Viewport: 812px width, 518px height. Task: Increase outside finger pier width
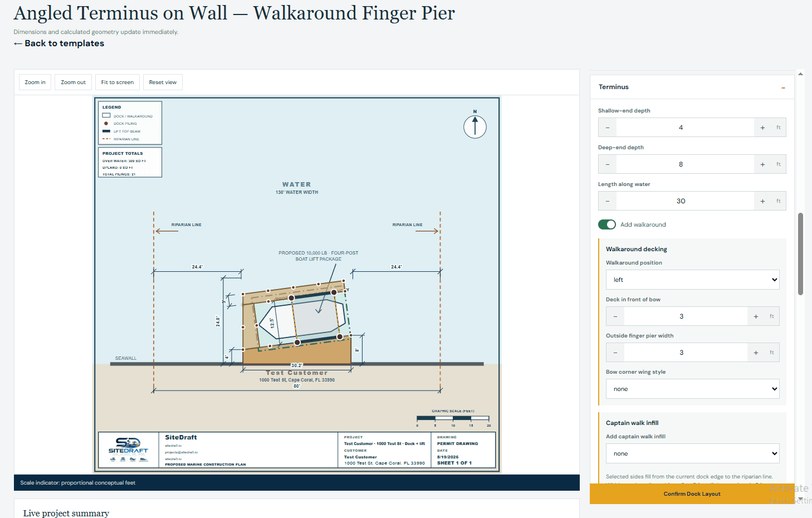point(756,353)
